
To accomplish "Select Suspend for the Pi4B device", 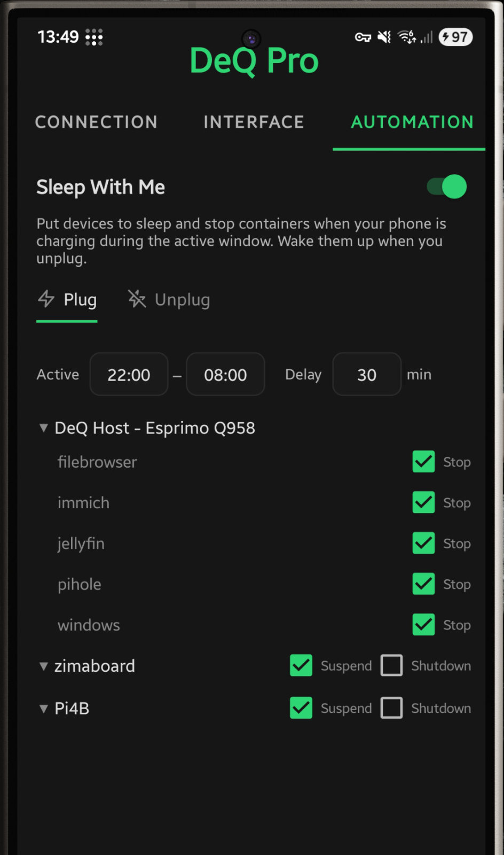I will point(301,708).
